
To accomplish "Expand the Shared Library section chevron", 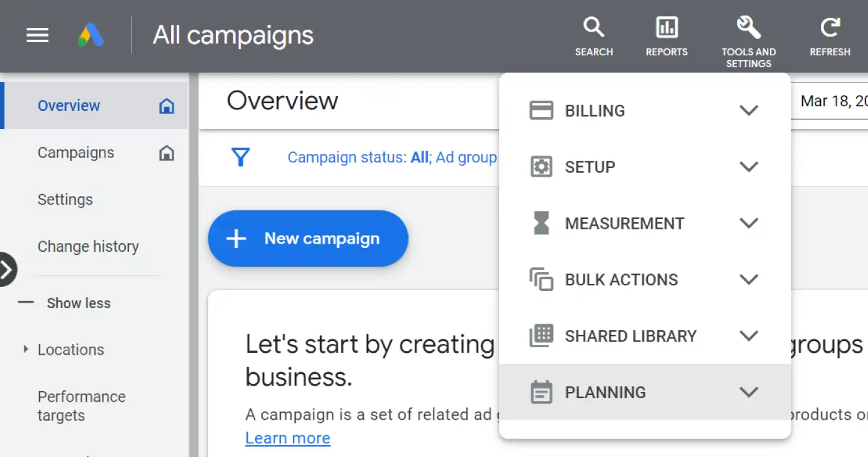I will [749, 335].
